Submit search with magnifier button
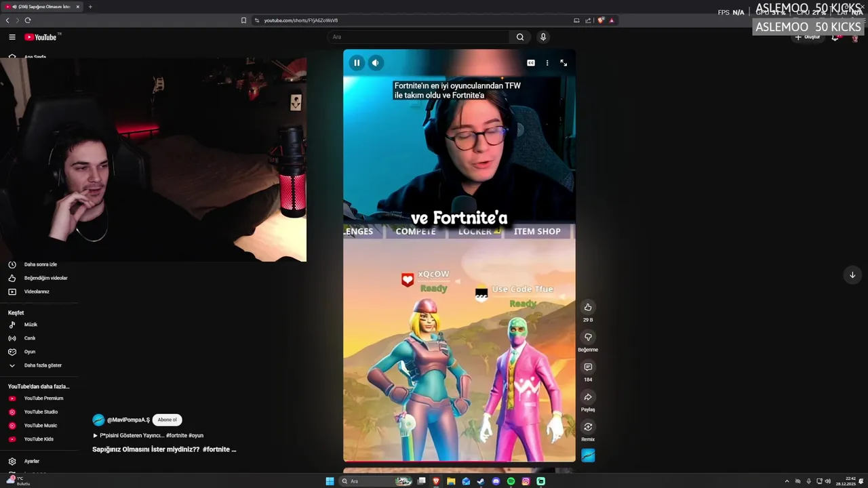The image size is (868, 488). click(520, 37)
